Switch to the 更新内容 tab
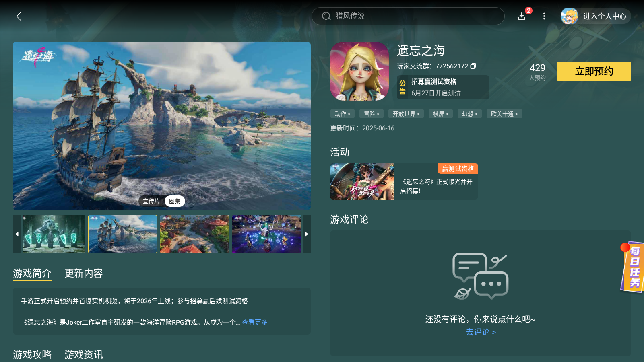Viewport: 644px width, 362px height. 83,274
